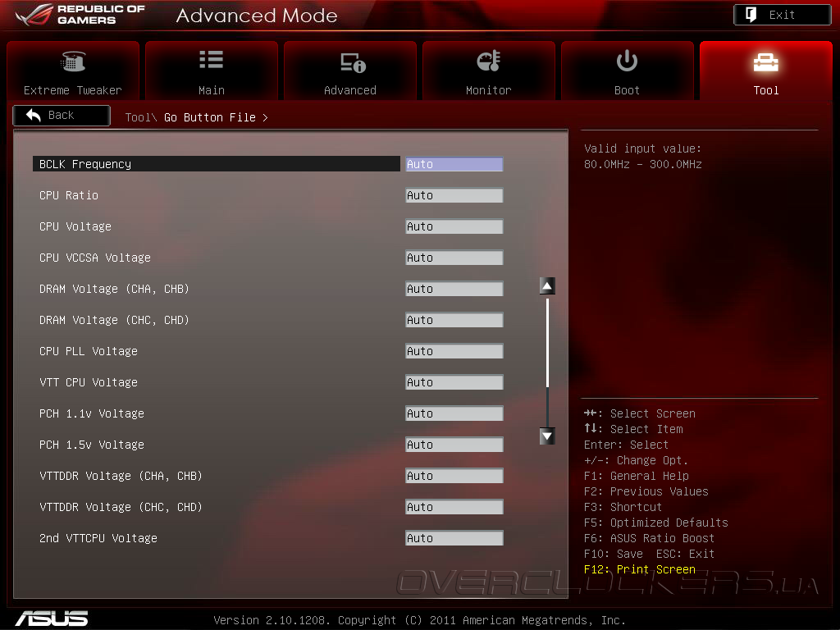Open the Advanced settings info icon

click(353, 62)
